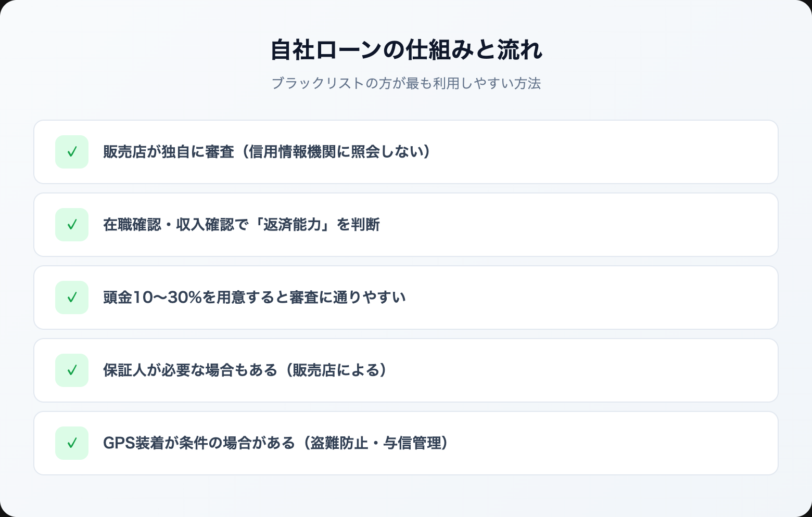Select the note (信用情報機関に照会しない)

pyautogui.click(x=333, y=152)
